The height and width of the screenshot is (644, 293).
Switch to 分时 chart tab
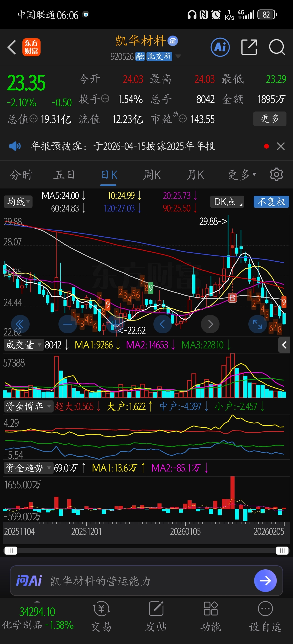pos(21,175)
